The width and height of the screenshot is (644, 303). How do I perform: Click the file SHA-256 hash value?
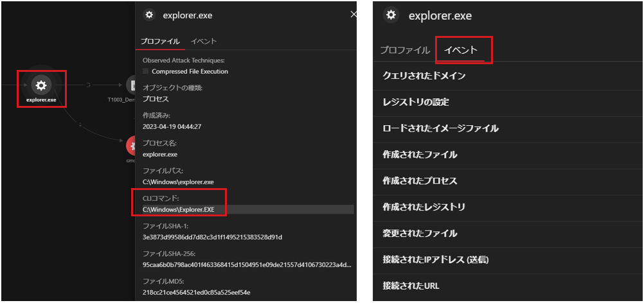(247, 265)
